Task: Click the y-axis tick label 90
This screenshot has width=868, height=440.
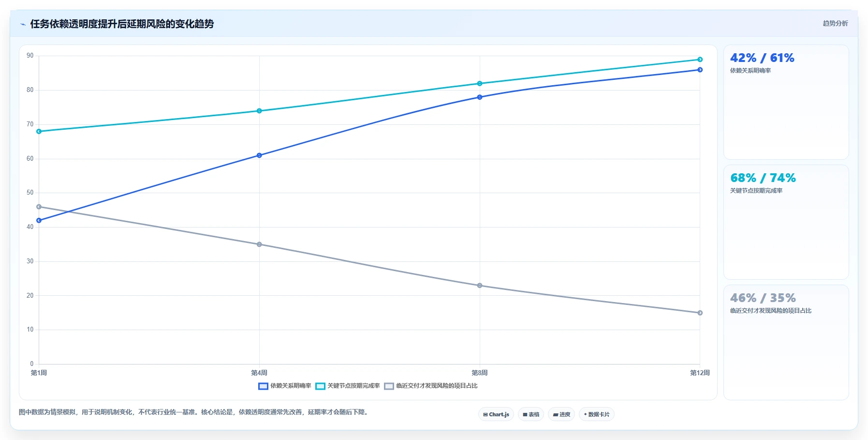Action: coord(30,56)
